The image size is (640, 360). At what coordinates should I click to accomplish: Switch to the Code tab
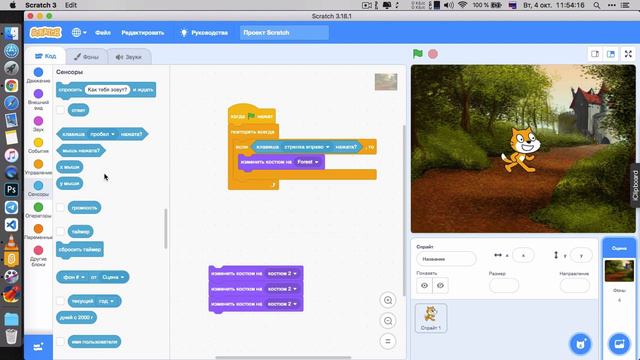(46, 56)
